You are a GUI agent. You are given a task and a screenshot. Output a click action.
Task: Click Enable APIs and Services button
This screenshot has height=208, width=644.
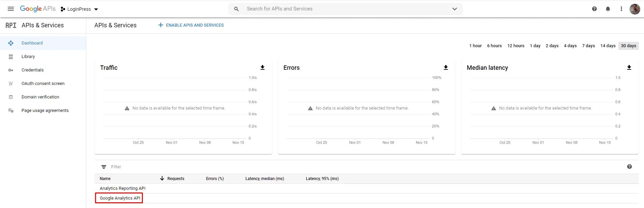(x=191, y=25)
